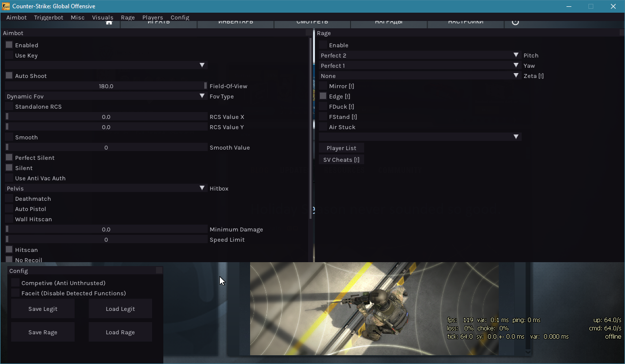
Task: Toggle the Mirror [!] checkbox
Action: pyautogui.click(x=323, y=86)
